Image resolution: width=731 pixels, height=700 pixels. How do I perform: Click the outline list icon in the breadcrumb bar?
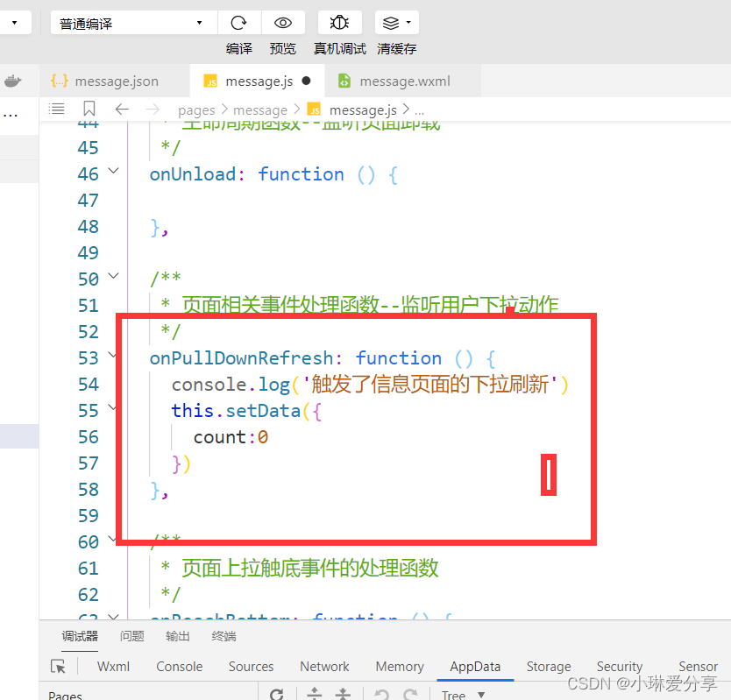click(56, 109)
